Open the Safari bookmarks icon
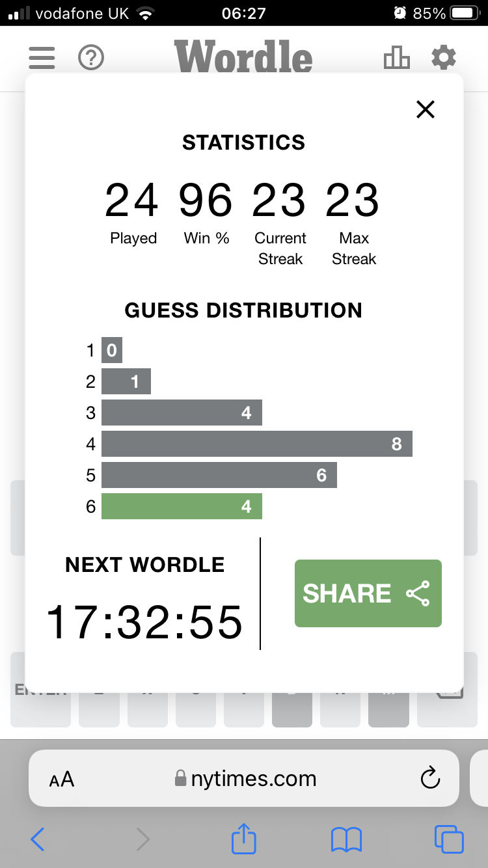Screen dimensions: 488x868 (346, 839)
